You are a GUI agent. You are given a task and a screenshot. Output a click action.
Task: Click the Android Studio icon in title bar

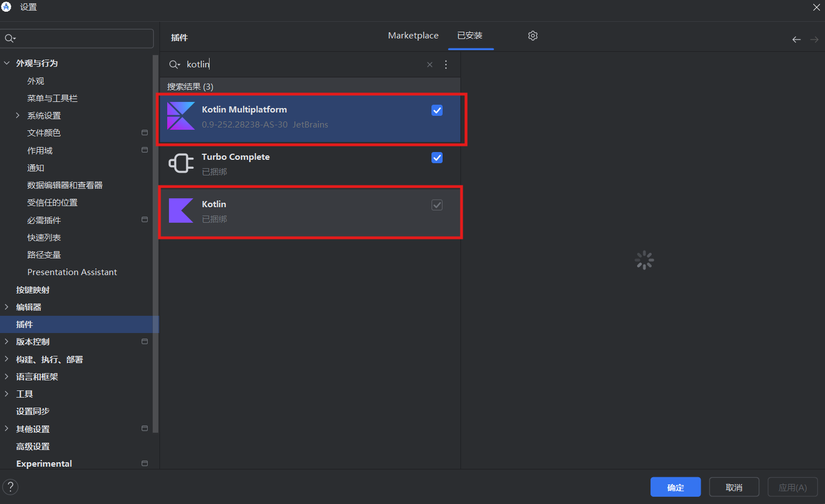7,7
